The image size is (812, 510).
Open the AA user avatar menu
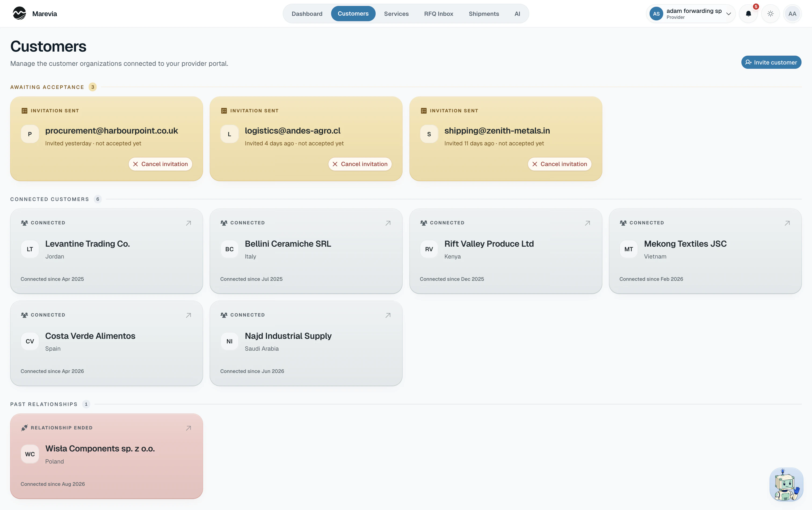click(792, 14)
